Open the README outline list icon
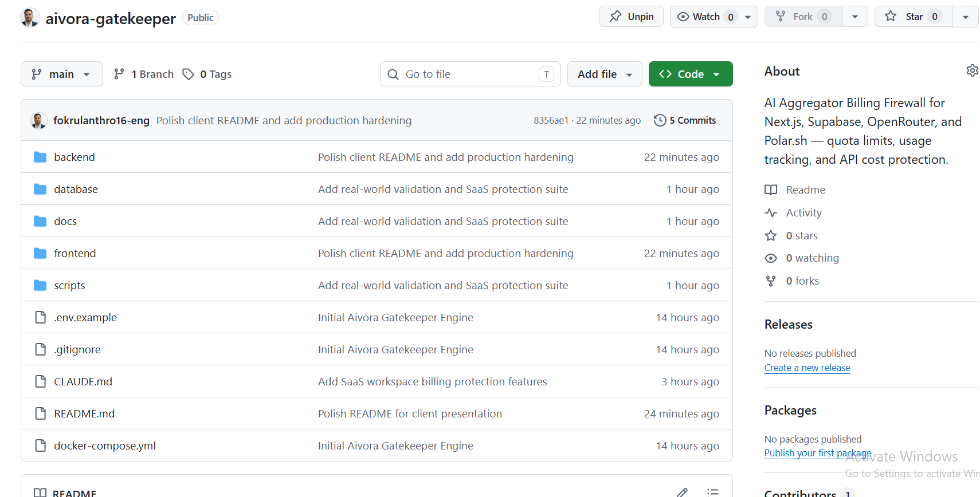980x497 pixels. pos(713,492)
